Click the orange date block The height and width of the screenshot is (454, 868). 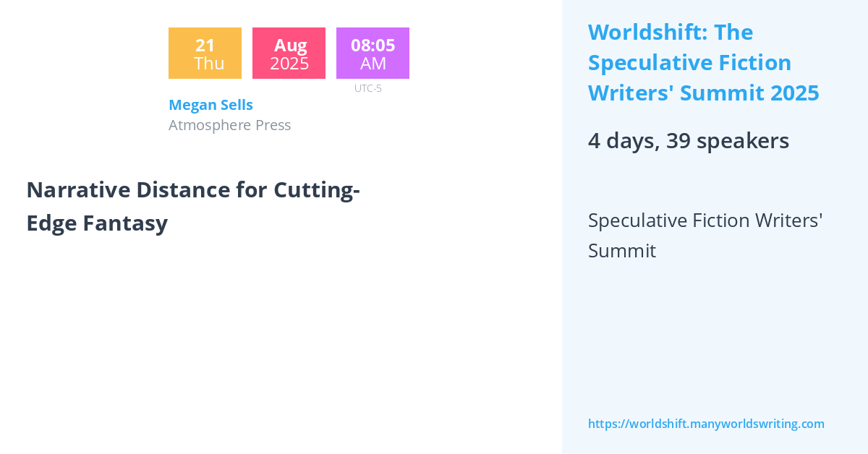[x=205, y=53]
